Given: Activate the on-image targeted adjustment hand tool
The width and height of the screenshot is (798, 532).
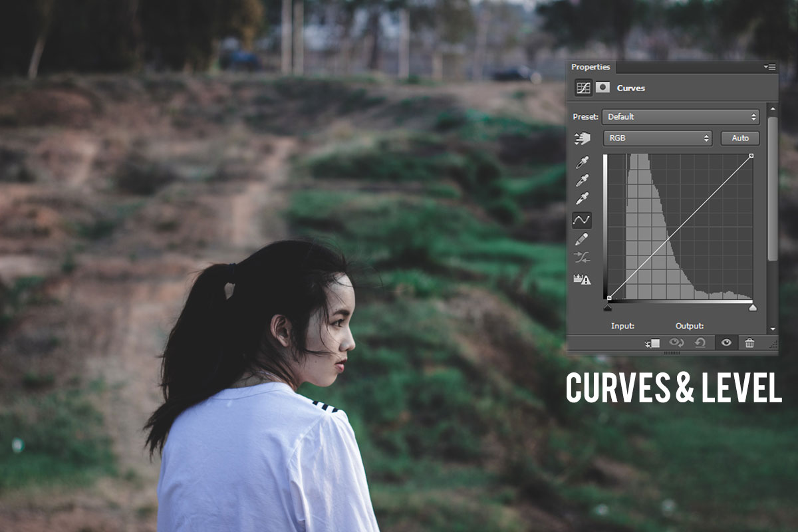Looking at the screenshot, I should click(x=583, y=138).
